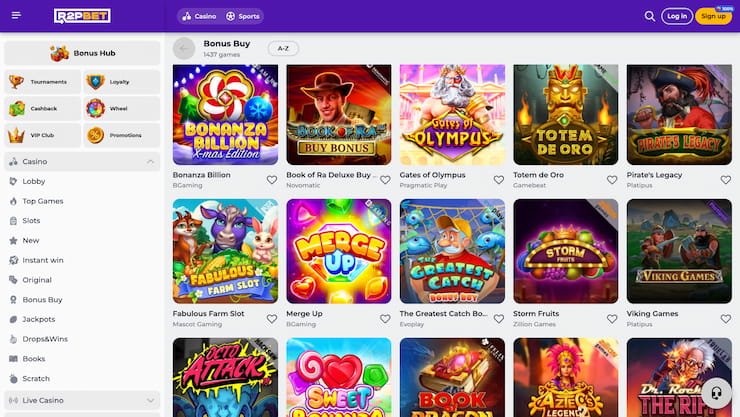The image size is (740, 417).
Task: Launch the Merge Up game thumbnail
Action: (338, 251)
